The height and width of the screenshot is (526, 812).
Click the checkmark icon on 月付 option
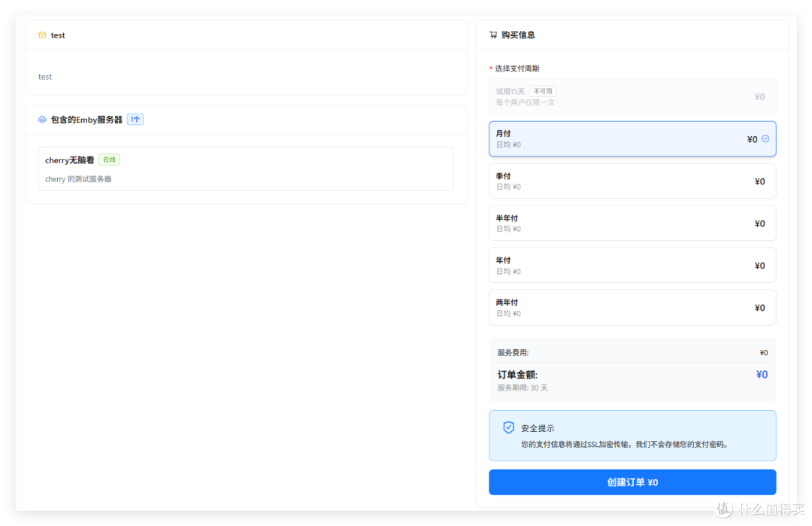coord(765,139)
